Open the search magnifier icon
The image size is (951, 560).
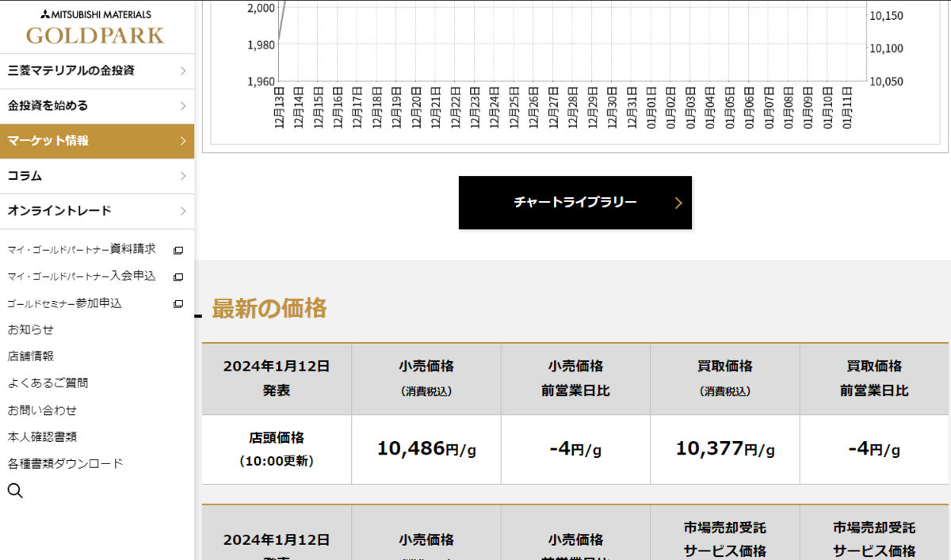point(15,490)
